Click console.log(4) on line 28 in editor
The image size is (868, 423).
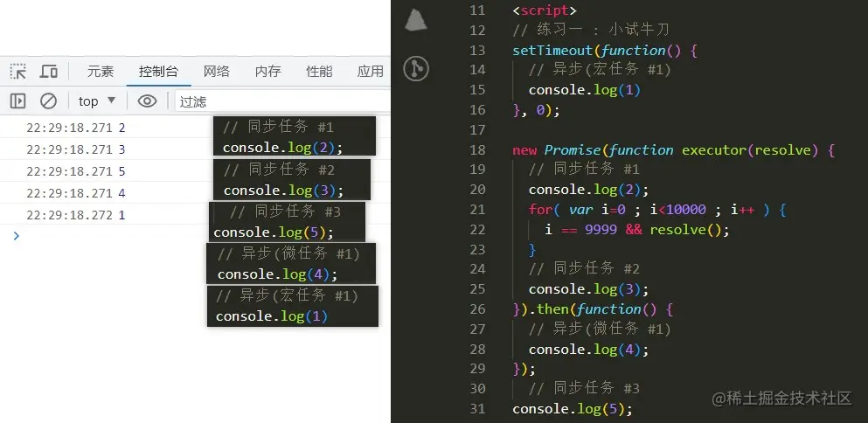(x=588, y=350)
